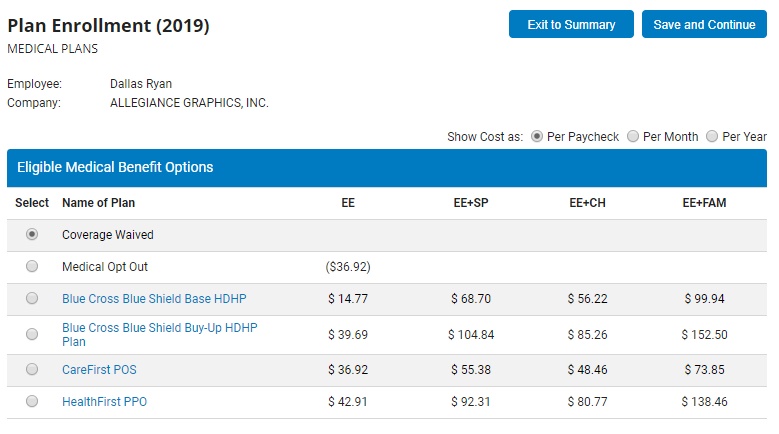The width and height of the screenshot is (779, 434).
Task: Choose the HealthFirst PPO radio button
Action: point(32,402)
